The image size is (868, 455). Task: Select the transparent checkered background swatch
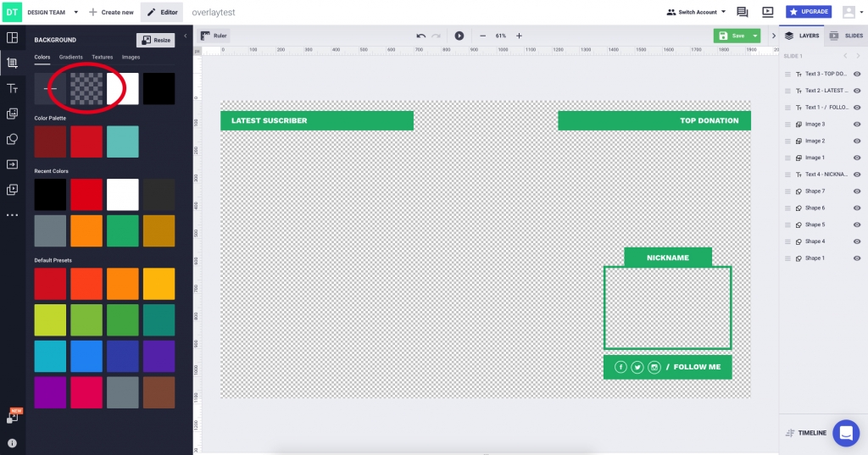point(86,88)
